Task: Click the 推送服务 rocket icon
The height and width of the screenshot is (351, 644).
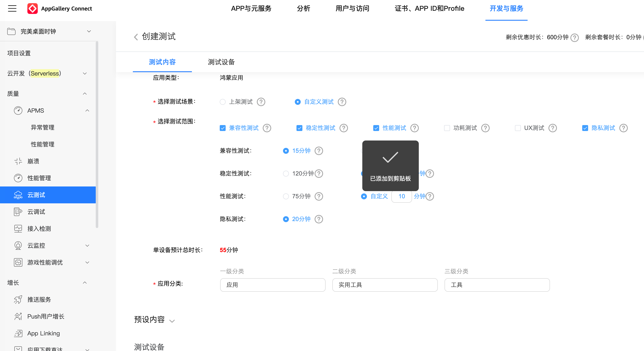Action: [18, 300]
